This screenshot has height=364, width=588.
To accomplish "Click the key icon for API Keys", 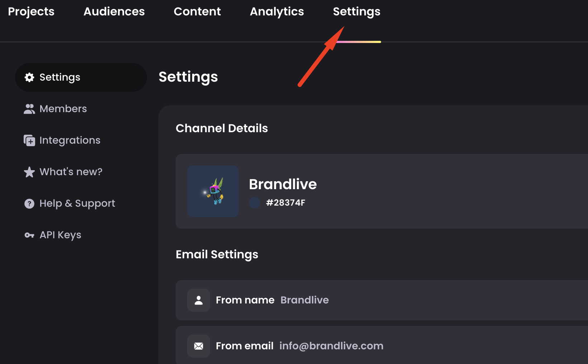I will (x=29, y=235).
